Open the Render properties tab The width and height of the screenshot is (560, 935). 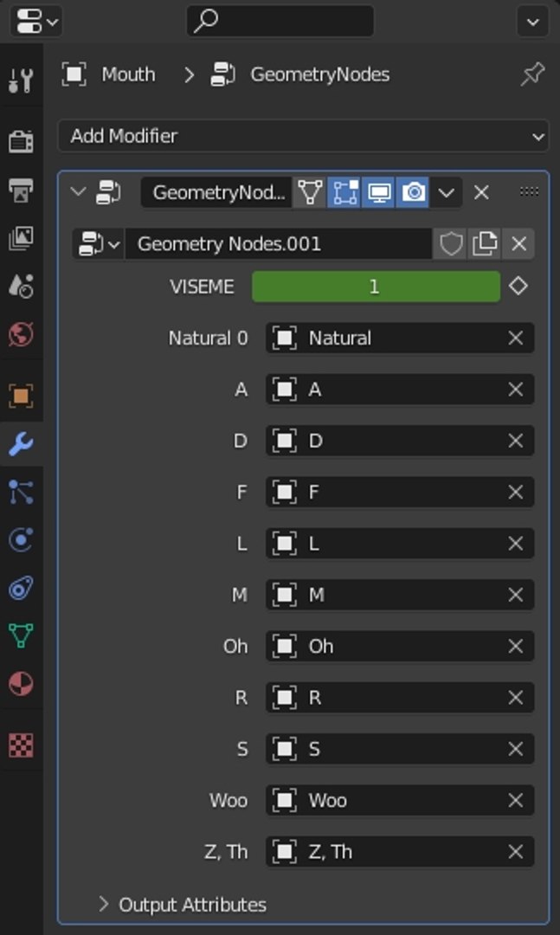[21, 141]
